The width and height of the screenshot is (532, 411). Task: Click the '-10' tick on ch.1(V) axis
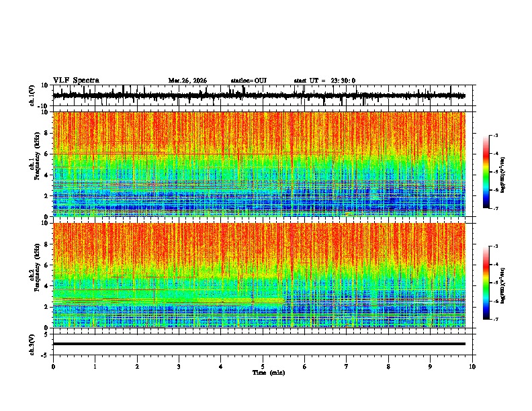(x=44, y=106)
